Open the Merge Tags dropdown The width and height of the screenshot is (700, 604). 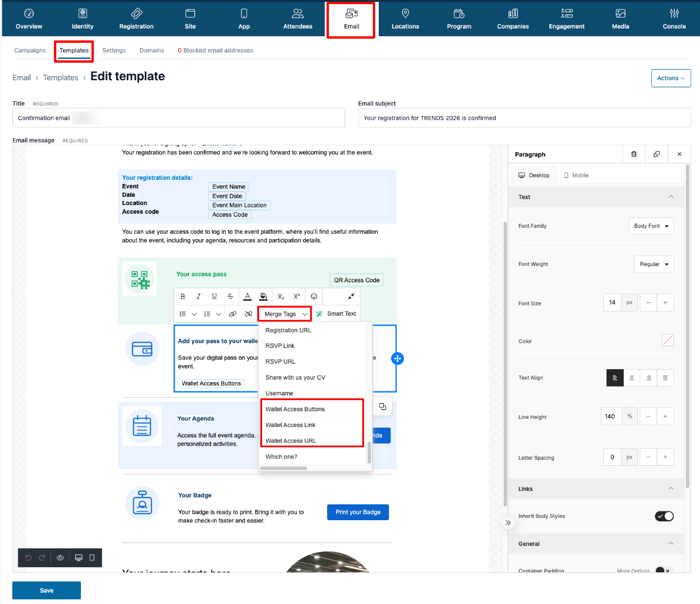[x=285, y=314]
